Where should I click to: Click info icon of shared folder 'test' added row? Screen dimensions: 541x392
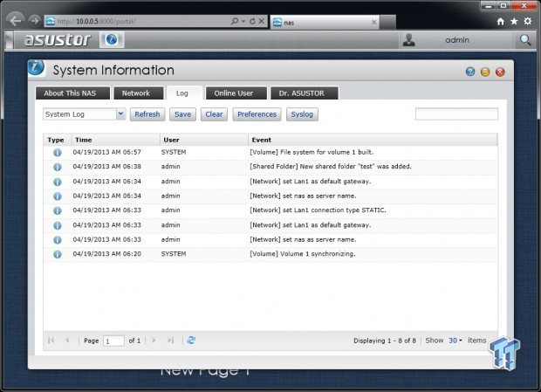58,167
